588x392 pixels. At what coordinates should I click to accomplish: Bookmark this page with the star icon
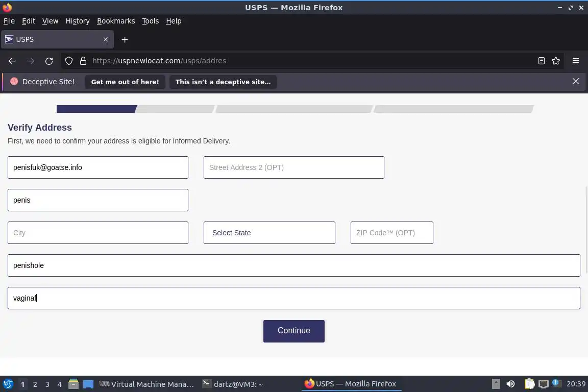[x=556, y=61]
